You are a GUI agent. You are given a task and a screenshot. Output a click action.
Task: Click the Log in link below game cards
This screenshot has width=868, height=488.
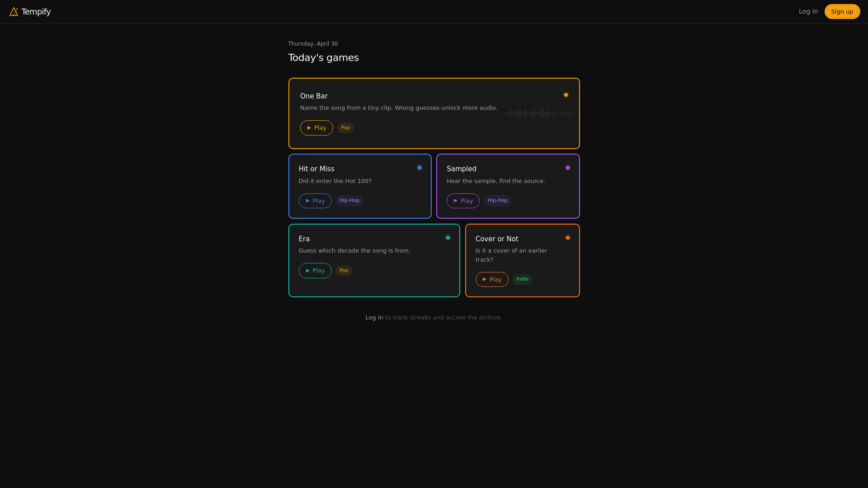[374, 318]
